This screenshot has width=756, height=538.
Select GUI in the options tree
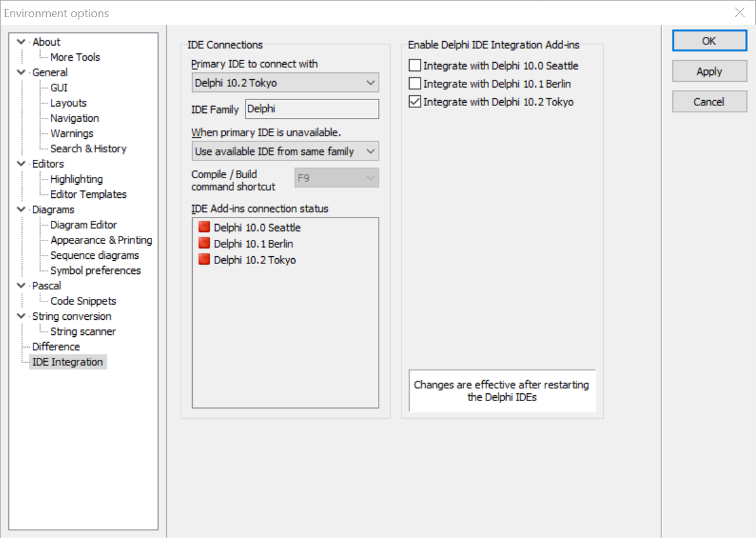coord(59,88)
